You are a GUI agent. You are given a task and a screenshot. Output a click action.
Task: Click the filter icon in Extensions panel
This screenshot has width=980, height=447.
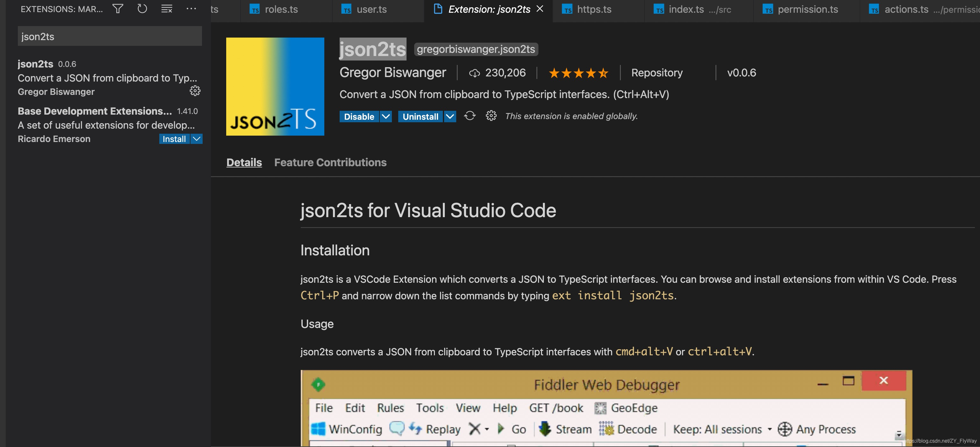click(x=118, y=8)
